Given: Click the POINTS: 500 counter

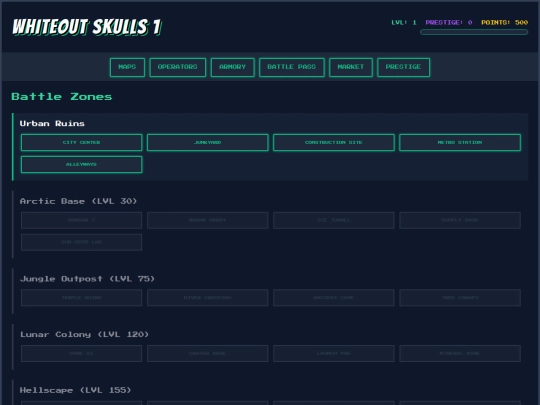Looking at the screenshot, I should click(x=505, y=22).
